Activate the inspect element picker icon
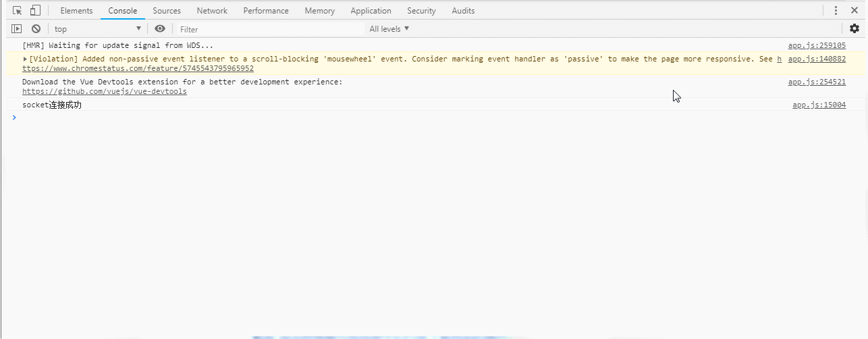The image size is (868, 339). pyautogui.click(x=18, y=11)
